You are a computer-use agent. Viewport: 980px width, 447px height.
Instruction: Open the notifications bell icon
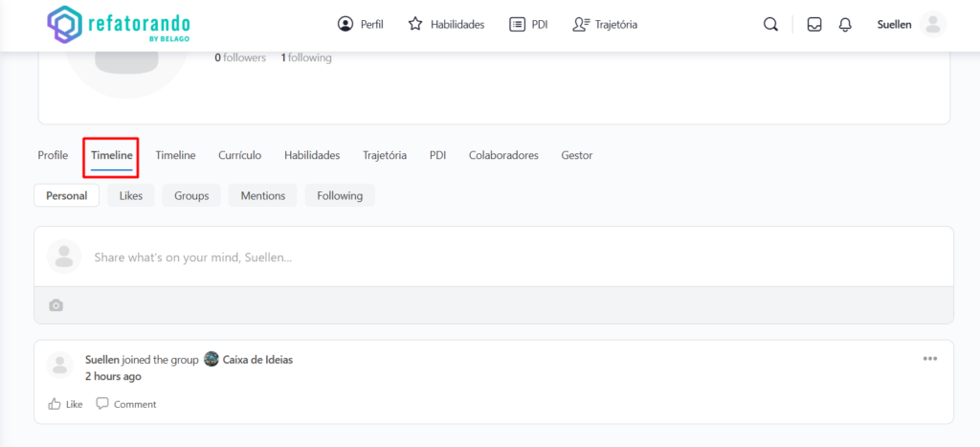845,25
